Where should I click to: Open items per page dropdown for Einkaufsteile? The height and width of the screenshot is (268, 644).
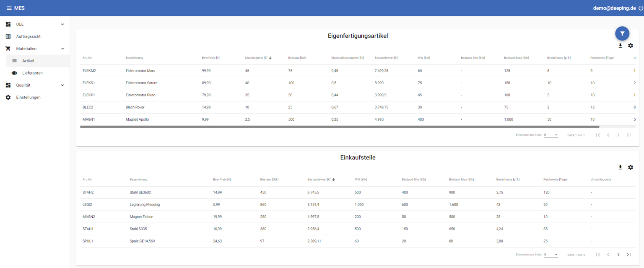[551, 255]
